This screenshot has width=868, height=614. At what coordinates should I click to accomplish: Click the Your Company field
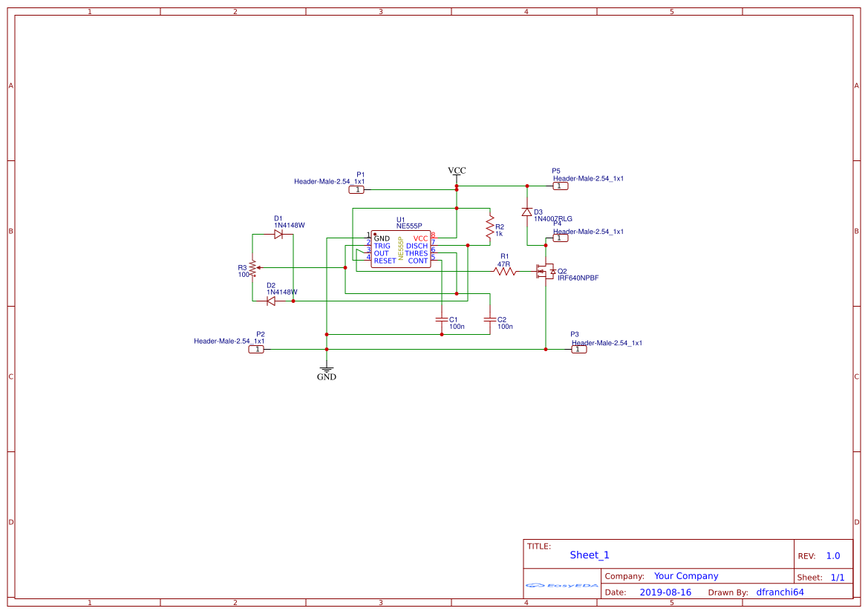[686, 576]
